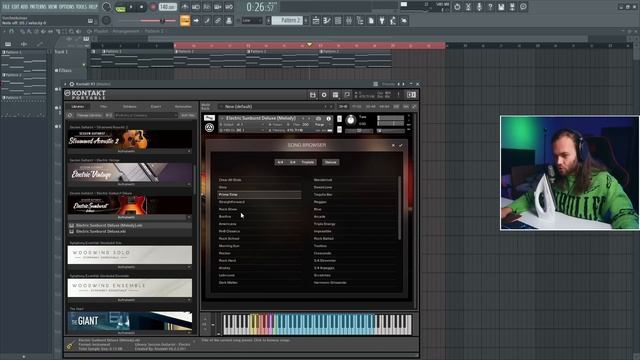
Task: Switch to Libraries tab in Kontakt browser
Action: 78,107
